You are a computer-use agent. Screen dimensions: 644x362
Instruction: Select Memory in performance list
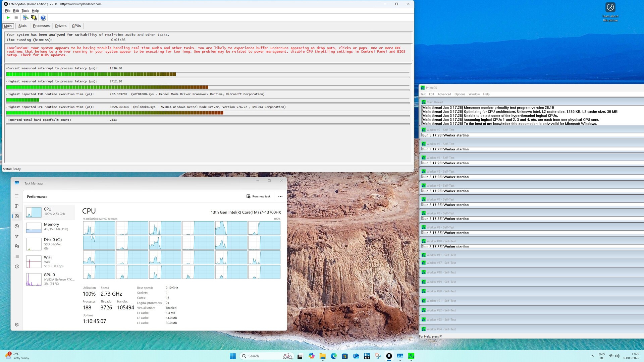tap(50, 227)
